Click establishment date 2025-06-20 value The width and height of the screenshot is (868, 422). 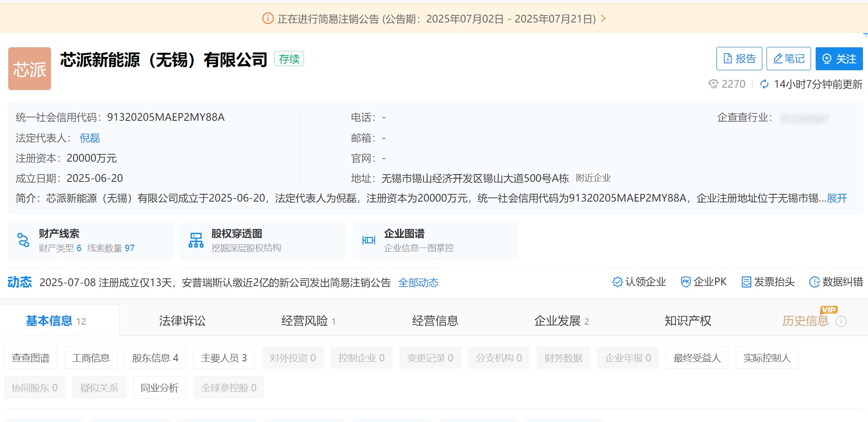tap(95, 178)
